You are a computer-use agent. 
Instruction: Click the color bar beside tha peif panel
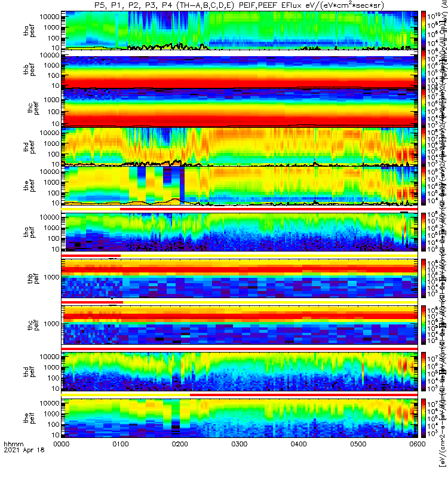pyautogui.click(x=424, y=232)
